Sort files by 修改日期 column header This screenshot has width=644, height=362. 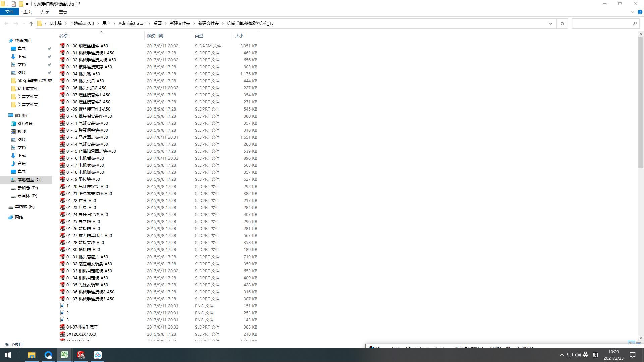[x=155, y=35]
